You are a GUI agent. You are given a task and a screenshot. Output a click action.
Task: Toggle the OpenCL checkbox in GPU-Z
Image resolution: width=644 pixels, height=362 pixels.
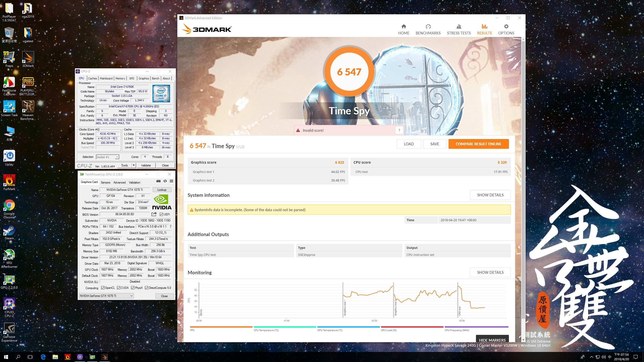103,288
